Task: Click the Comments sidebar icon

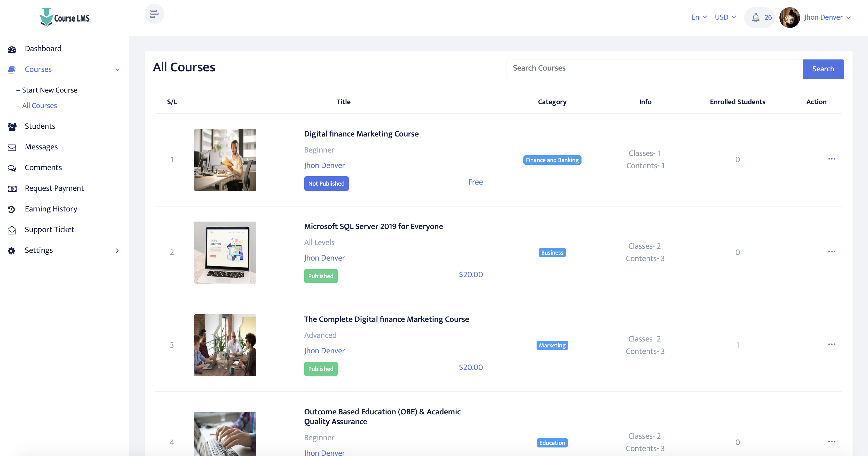Action: (12, 168)
